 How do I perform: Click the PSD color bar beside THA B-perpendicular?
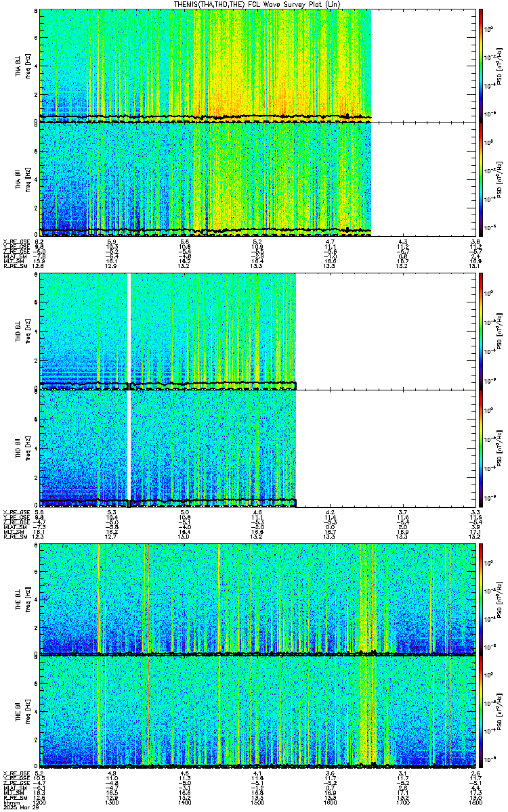click(481, 66)
